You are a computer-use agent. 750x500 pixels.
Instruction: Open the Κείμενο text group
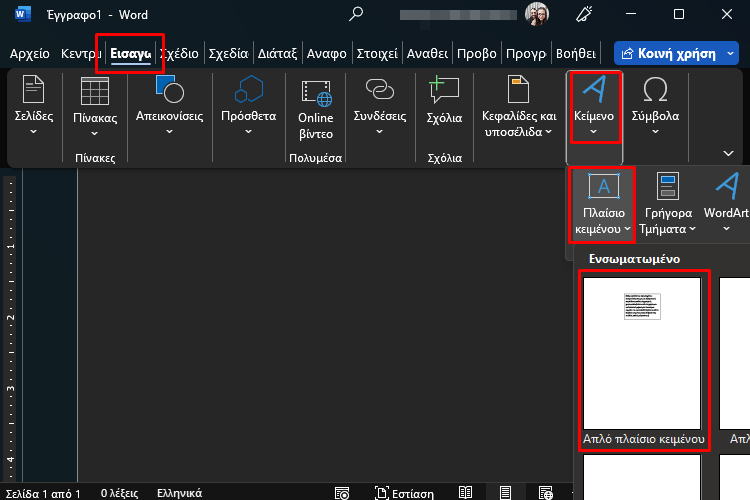pos(594,106)
